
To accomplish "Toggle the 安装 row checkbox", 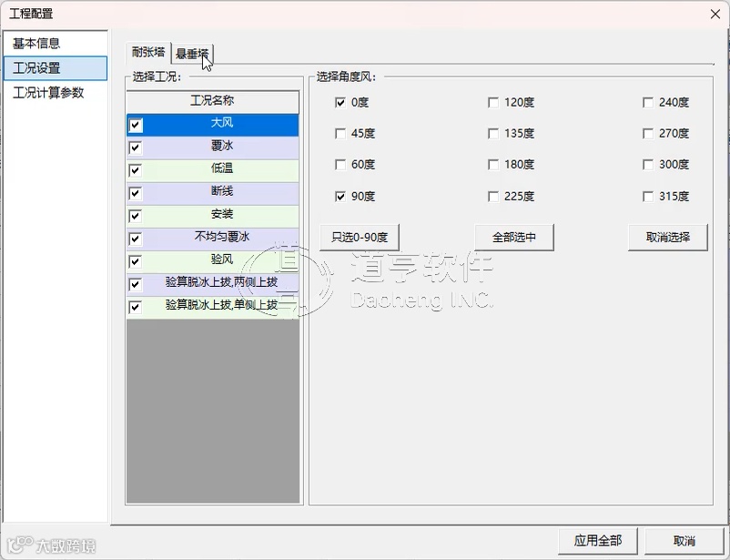I will 136,216.
